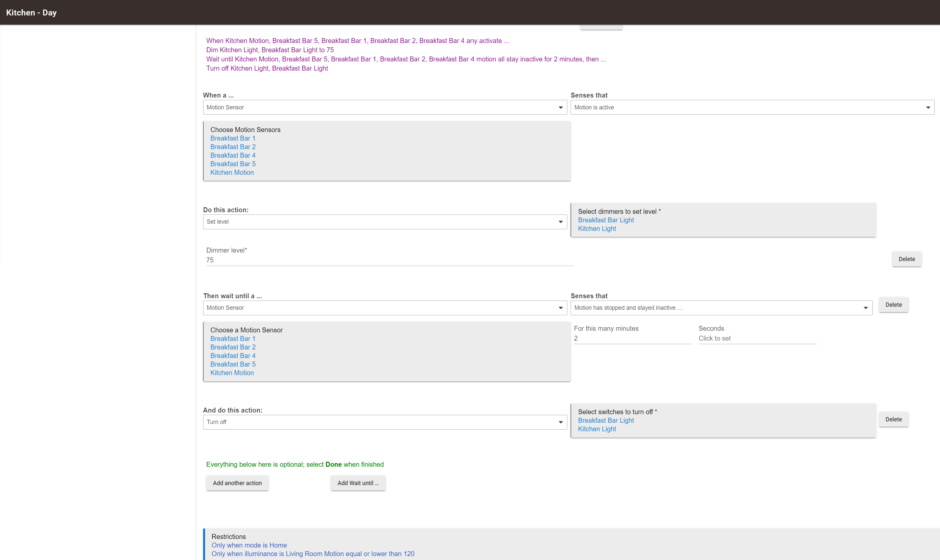Click Delete beside the Dimmer level field
Screen dimensions: 940x560
click(x=906, y=259)
